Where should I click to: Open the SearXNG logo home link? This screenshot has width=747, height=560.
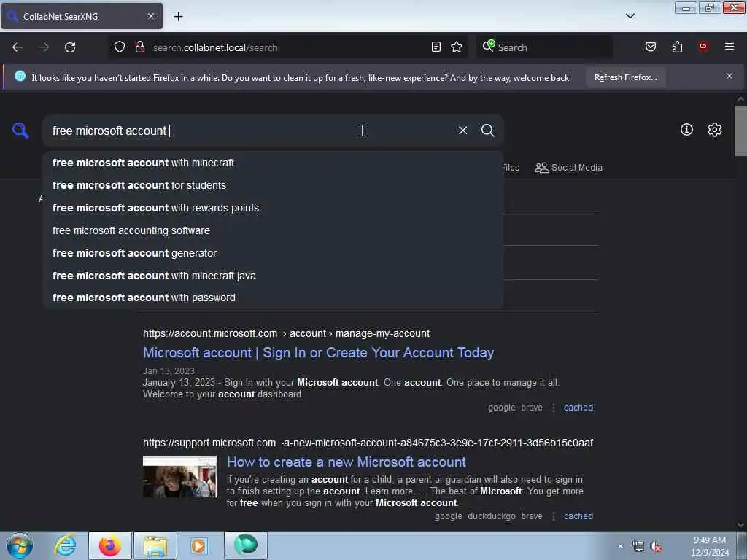20,131
